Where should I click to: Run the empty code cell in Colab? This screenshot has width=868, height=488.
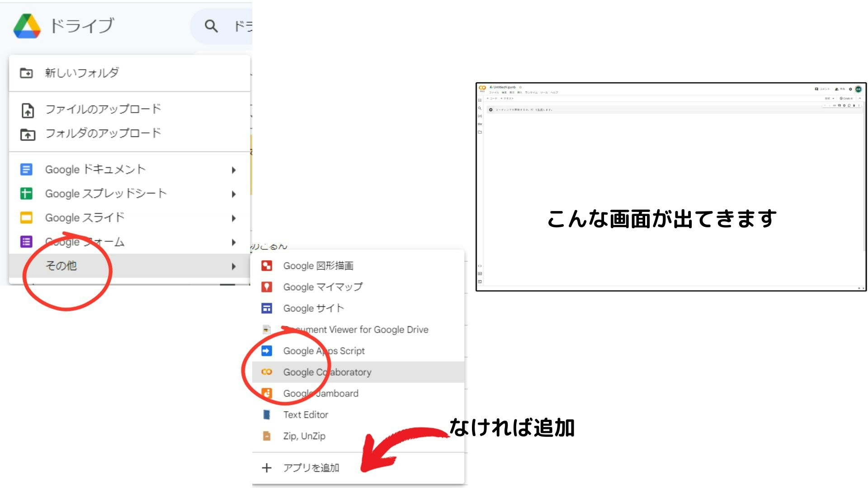(x=491, y=110)
